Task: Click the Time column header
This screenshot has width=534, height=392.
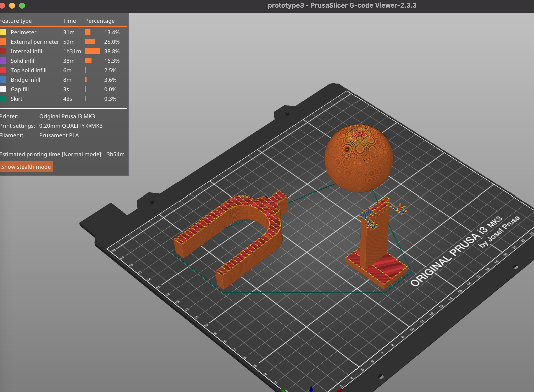Action: [69, 21]
